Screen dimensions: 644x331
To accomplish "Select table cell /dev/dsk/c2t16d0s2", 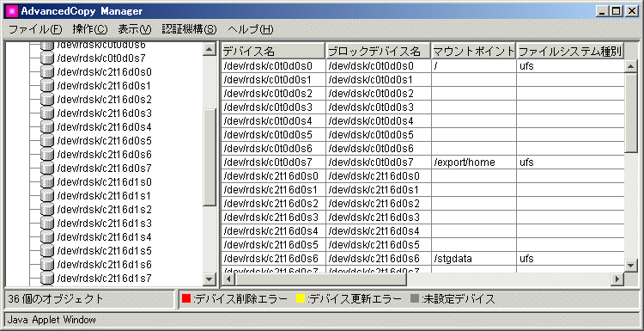I will tap(379, 204).
